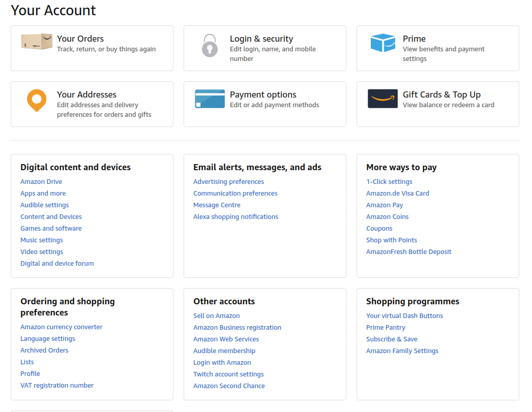Open Twitch account settings
532x412 pixels.
click(x=228, y=374)
